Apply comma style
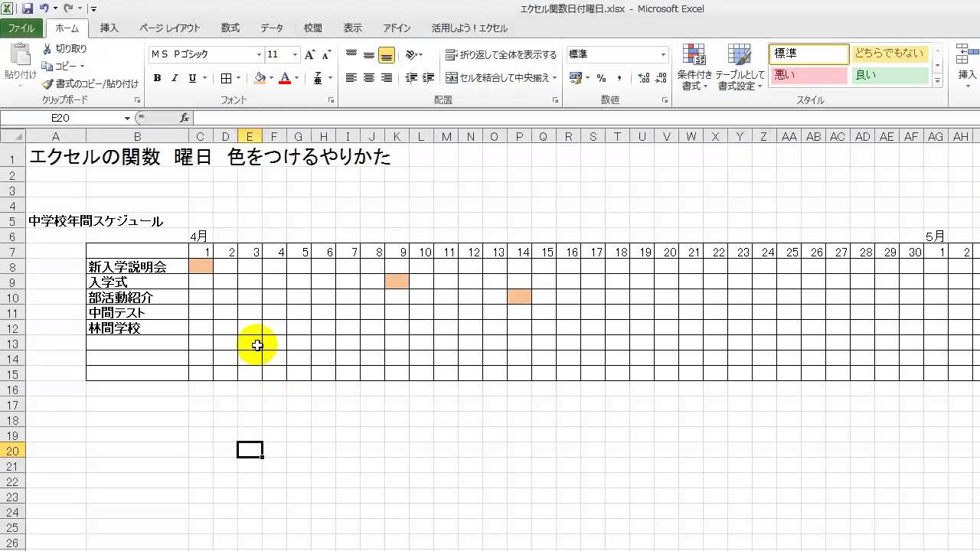Image resolution: width=980 pixels, height=551 pixels. 619,78
